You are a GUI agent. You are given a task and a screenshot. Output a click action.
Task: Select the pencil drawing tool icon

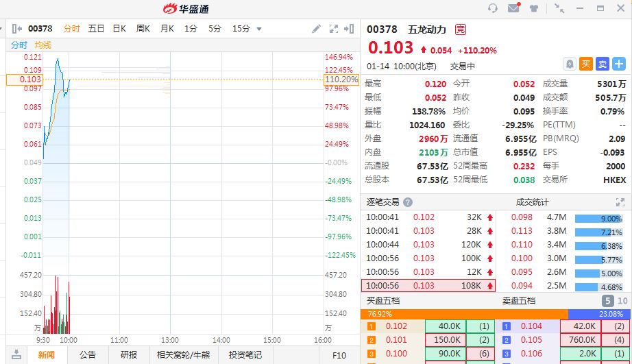(x=316, y=29)
